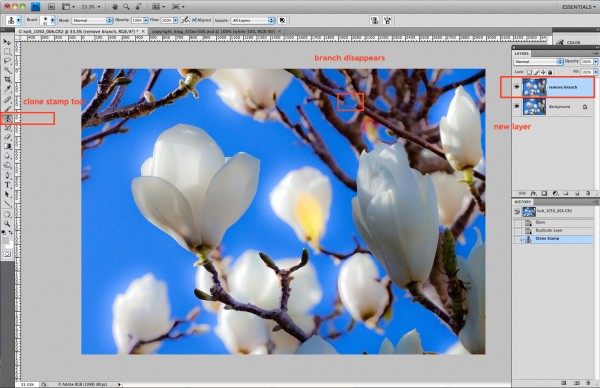The width and height of the screenshot is (600, 388).
Task: Select the Dodge tool
Action: [7, 166]
